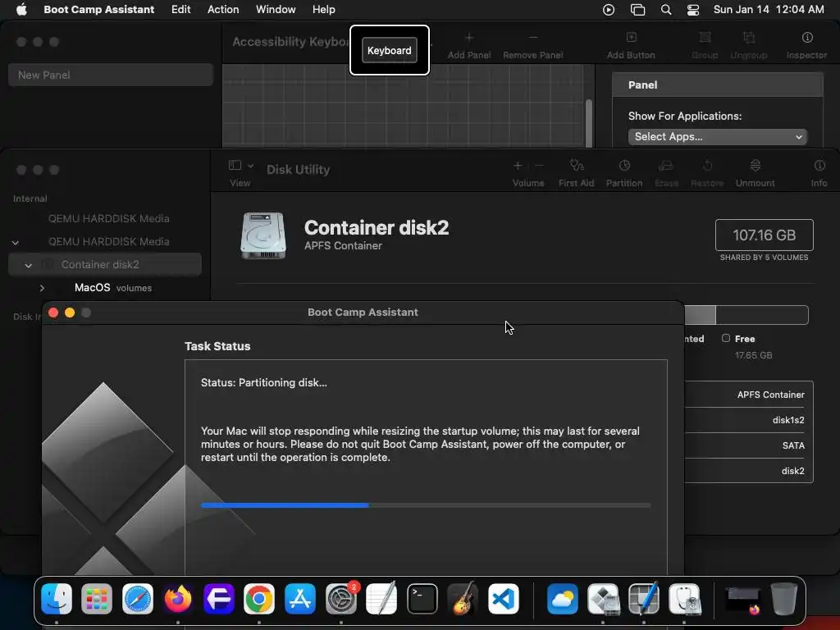Screen dimensions: 840x630
Task: Click the disk usage bar in Disk Utility
Action: coord(746,315)
